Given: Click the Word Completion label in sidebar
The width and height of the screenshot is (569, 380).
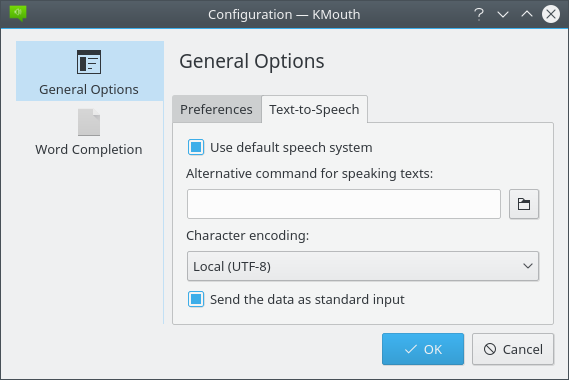Looking at the screenshot, I should coord(89,150).
